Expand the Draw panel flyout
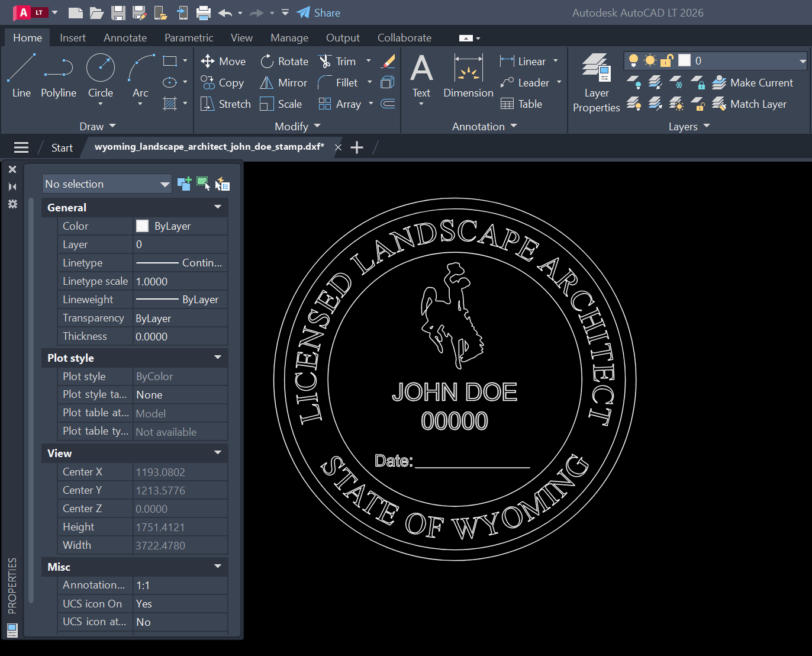The width and height of the screenshot is (812, 656). [x=98, y=126]
